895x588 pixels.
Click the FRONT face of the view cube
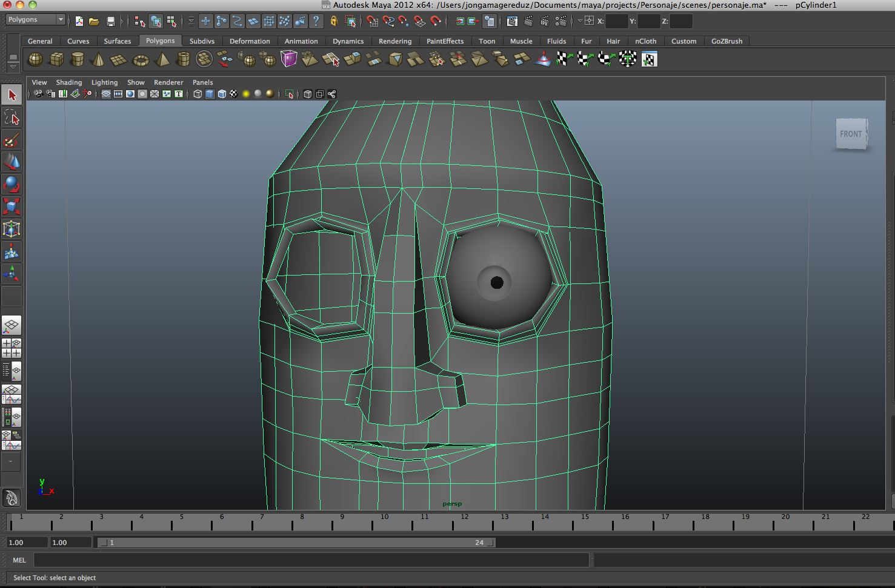point(851,134)
